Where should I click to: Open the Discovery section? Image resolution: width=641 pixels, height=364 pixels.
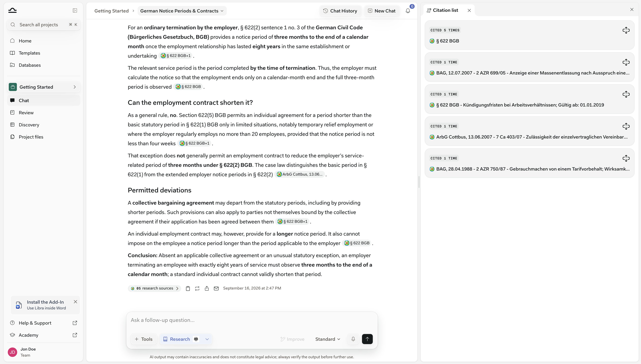click(44, 125)
